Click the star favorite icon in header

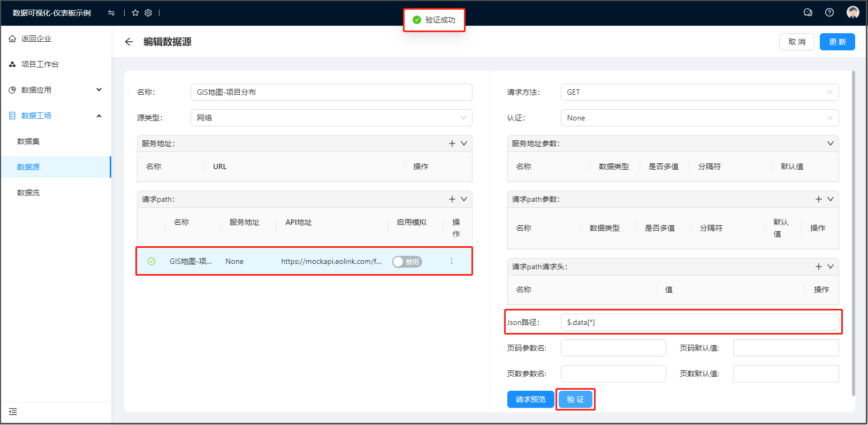(135, 13)
